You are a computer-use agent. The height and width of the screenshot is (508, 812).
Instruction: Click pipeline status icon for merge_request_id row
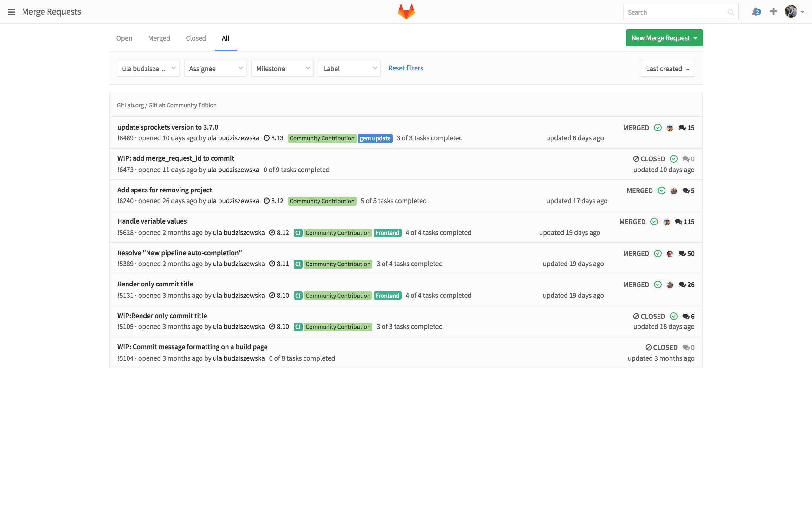(673, 159)
